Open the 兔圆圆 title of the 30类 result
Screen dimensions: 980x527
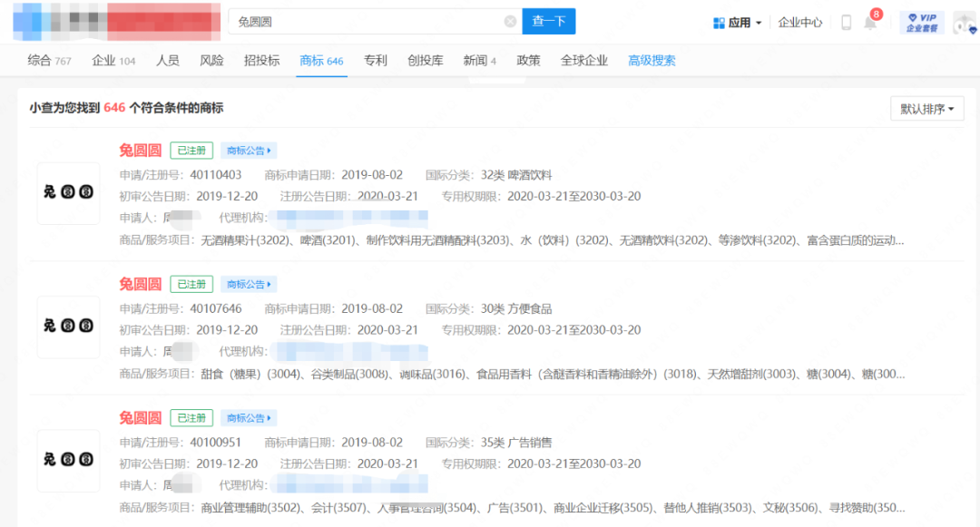[x=141, y=284]
